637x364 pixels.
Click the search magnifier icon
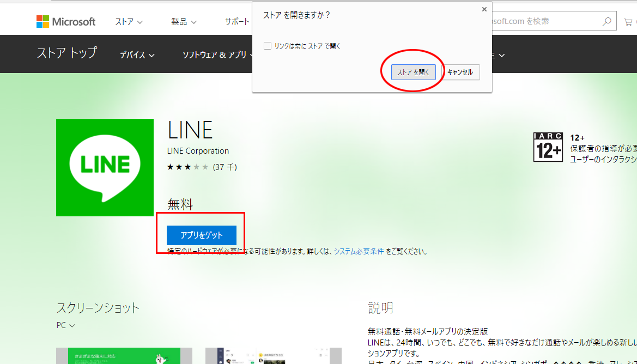click(x=606, y=22)
